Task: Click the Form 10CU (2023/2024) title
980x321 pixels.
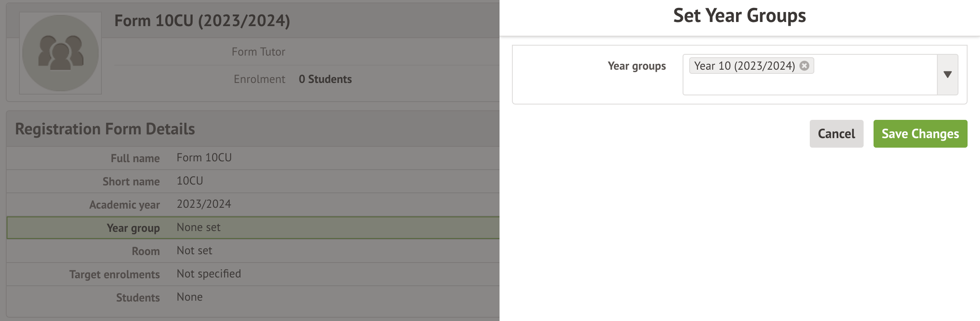Action: coord(202,21)
